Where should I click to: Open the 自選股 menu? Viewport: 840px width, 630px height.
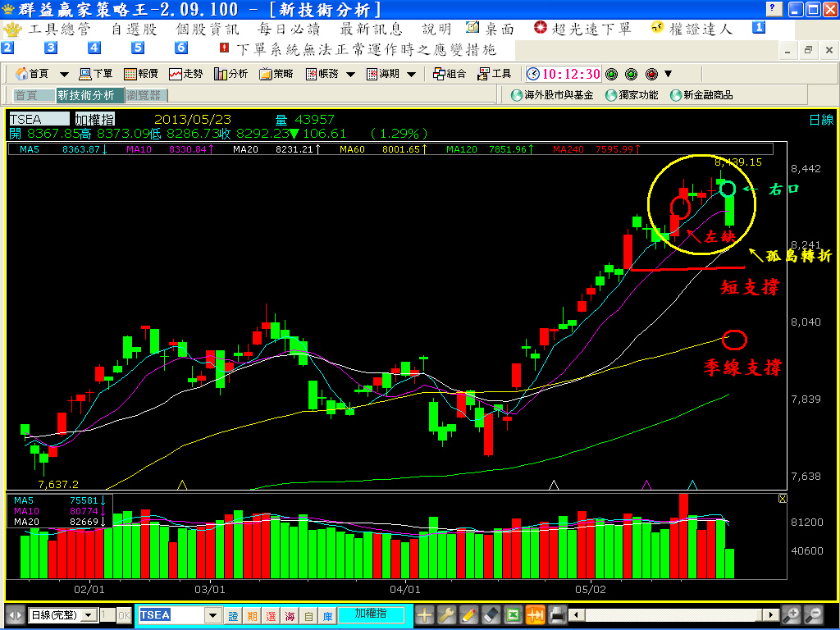[134, 29]
